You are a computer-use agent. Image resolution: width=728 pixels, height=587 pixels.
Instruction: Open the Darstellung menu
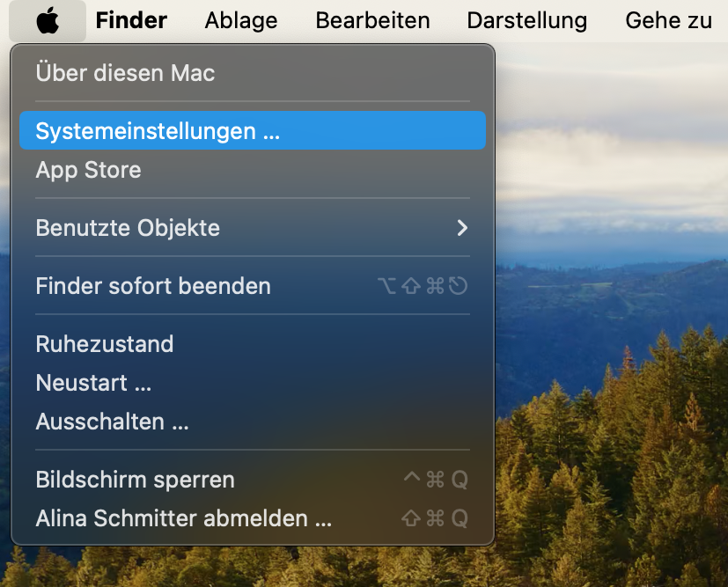526,20
